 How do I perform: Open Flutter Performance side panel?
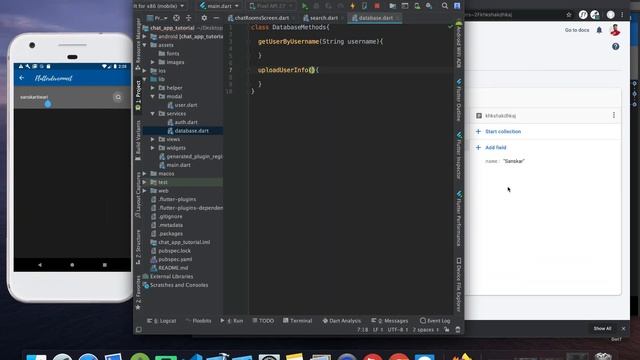(x=459, y=218)
